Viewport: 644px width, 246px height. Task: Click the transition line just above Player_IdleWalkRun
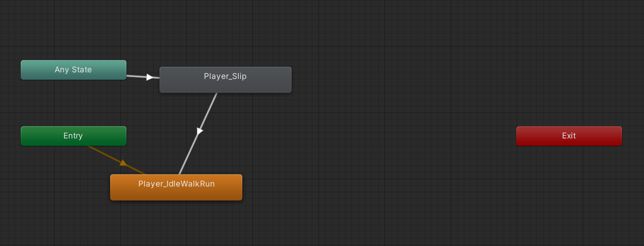coord(183,165)
